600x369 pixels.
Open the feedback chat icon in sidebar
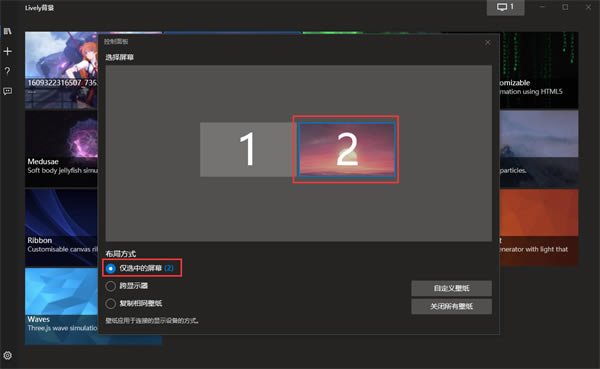click(7, 91)
